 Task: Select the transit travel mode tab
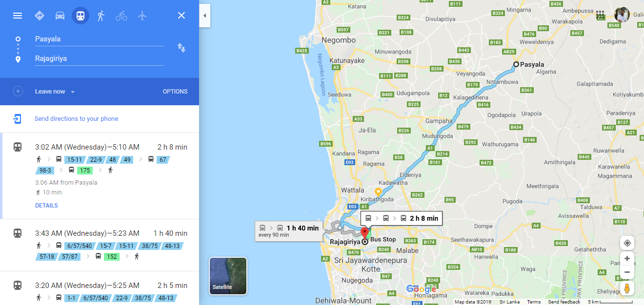pyautogui.click(x=80, y=16)
